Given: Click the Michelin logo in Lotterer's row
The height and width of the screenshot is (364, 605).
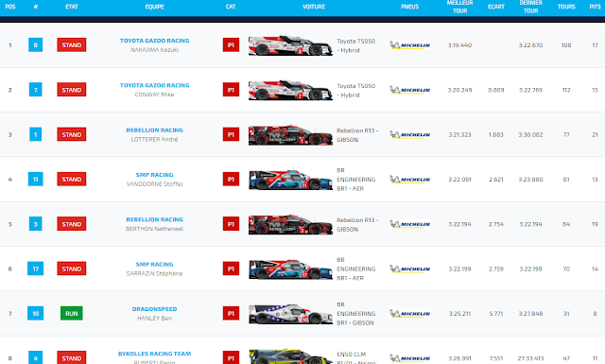Looking at the screenshot, I should coord(409,134).
